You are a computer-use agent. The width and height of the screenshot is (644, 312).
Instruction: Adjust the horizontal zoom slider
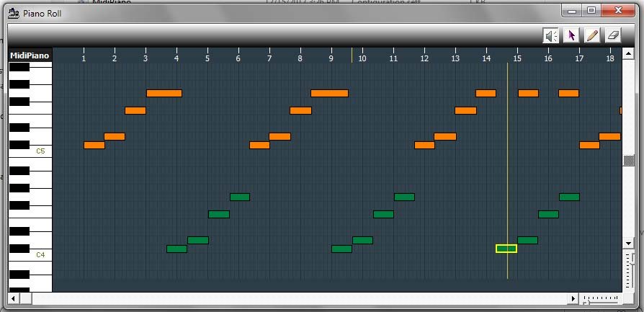point(601,299)
